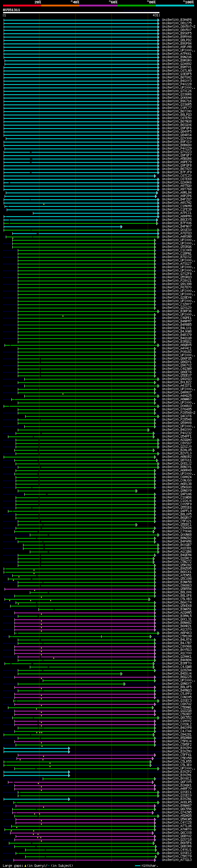Open hit UniRef100_B3H4P8
This screenshot has height=868, width=197.
point(177,20)
